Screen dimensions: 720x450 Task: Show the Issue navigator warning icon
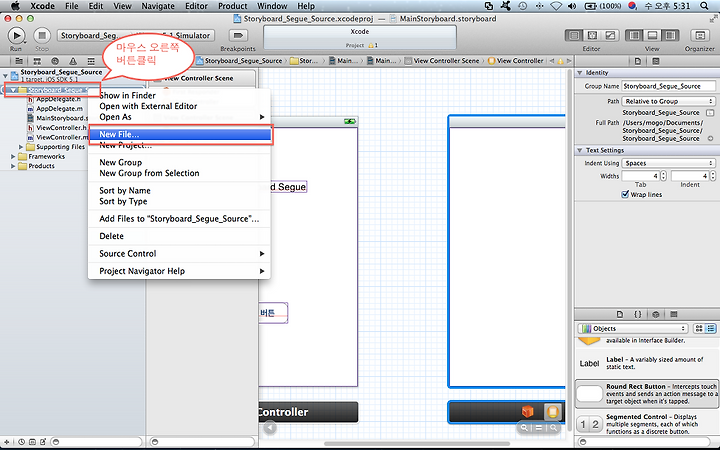(x=73, y=61)
